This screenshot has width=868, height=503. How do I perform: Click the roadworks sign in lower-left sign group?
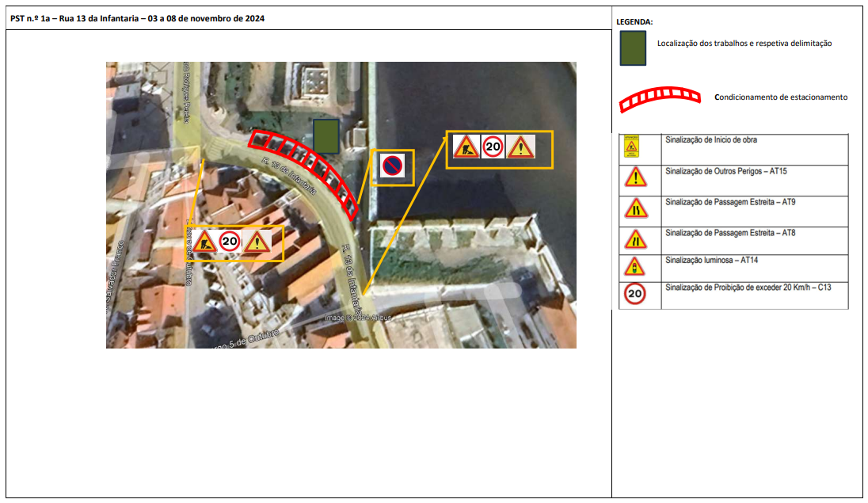click(205, 242)
